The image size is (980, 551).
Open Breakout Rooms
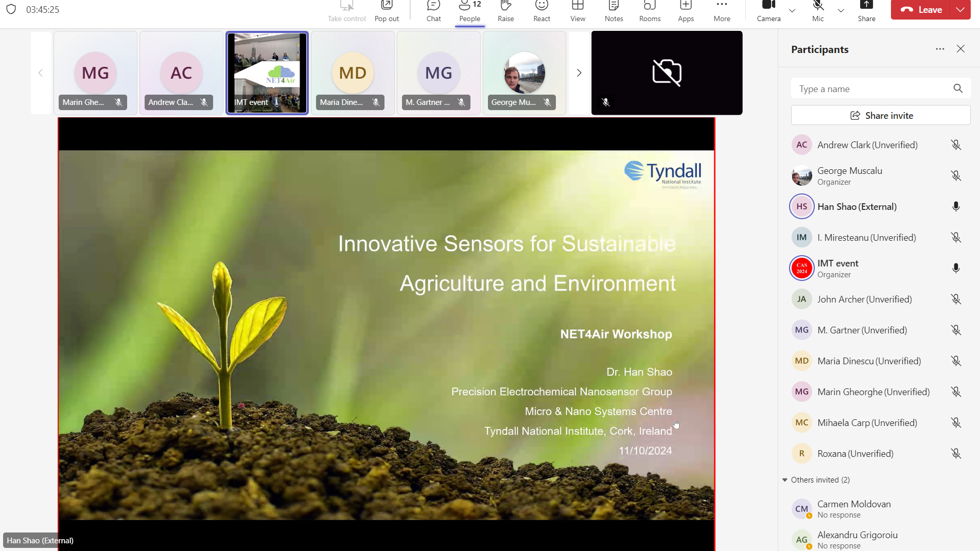pyautogui.click(x=650, y=11)
